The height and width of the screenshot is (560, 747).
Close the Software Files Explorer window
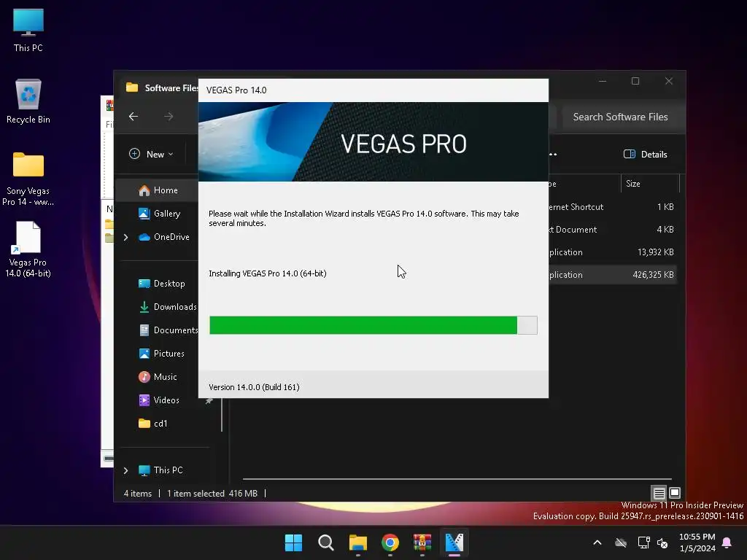669,81
